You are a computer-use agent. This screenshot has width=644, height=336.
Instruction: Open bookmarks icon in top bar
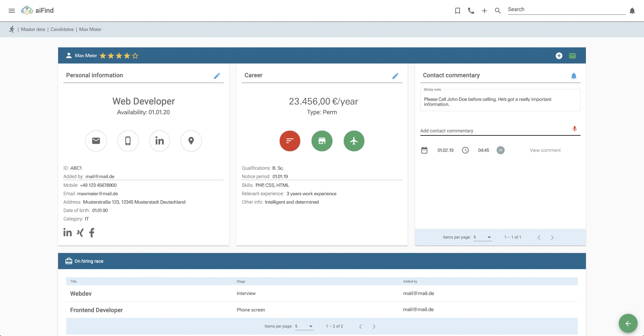point(457,11)
